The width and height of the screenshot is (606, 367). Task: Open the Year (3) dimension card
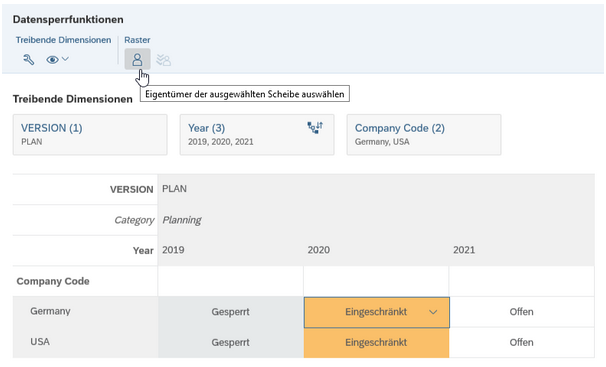[x=257, y=135]
